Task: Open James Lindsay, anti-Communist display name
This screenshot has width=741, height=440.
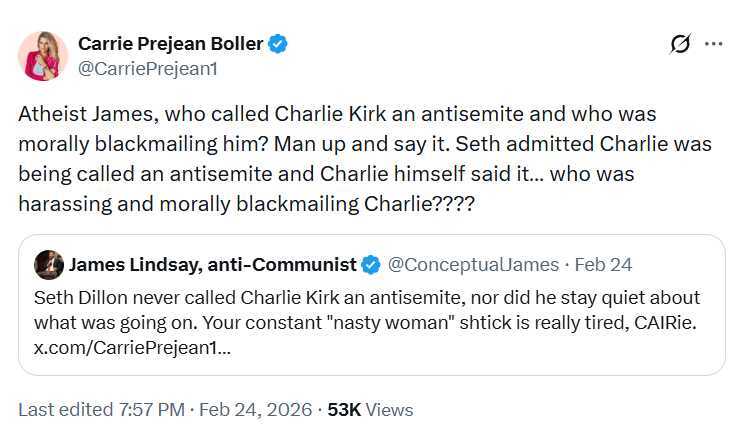Action: [x=212, y=265]
